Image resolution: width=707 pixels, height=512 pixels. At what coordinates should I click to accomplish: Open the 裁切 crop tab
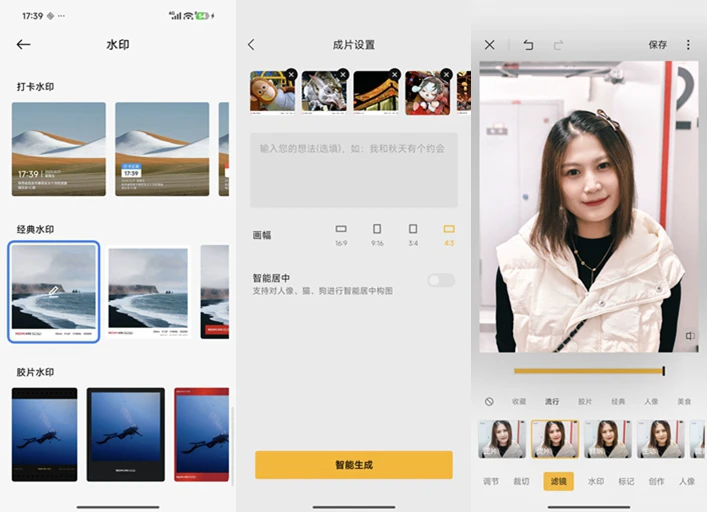pos(521,481)
